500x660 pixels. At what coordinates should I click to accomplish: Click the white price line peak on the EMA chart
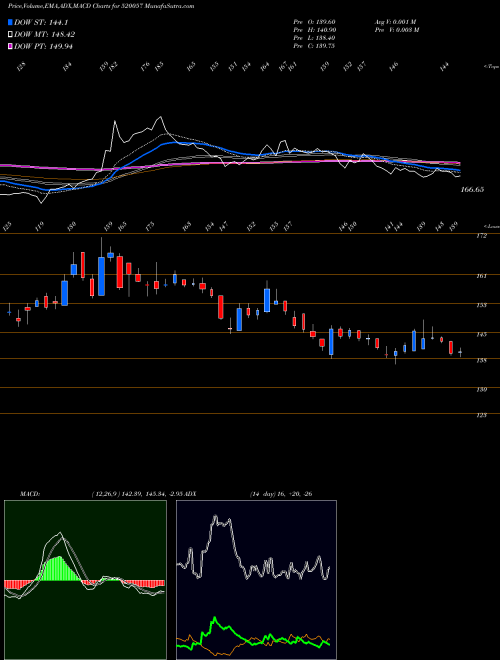(160, 118)
